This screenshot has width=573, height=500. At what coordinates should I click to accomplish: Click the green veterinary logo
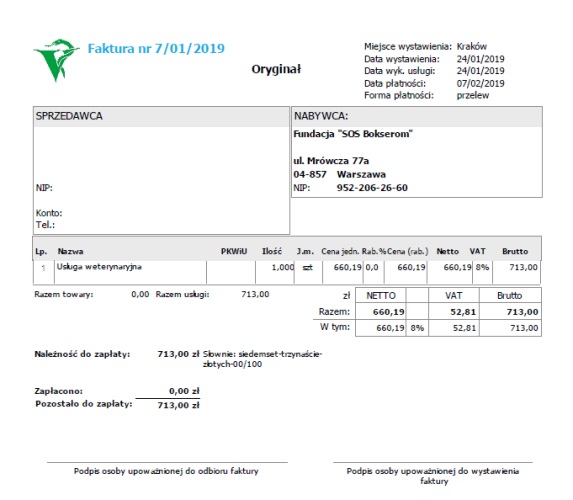pyautogui.click(x=57, y=60)
